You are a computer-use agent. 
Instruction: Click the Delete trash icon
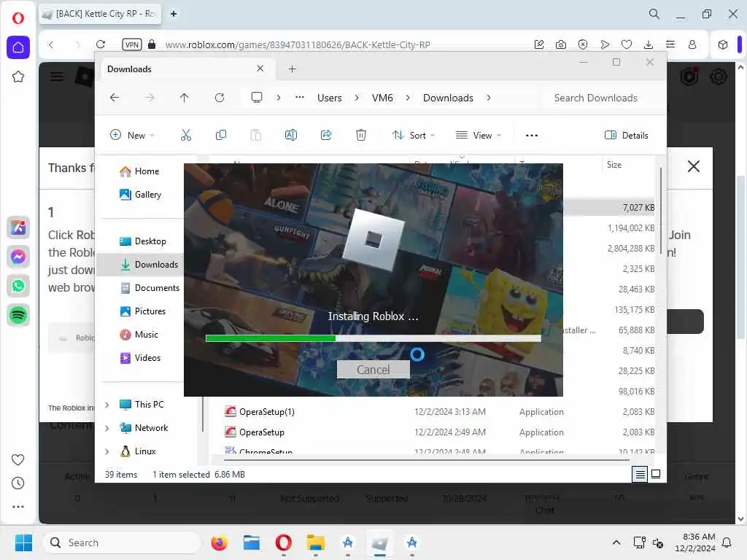361,135
